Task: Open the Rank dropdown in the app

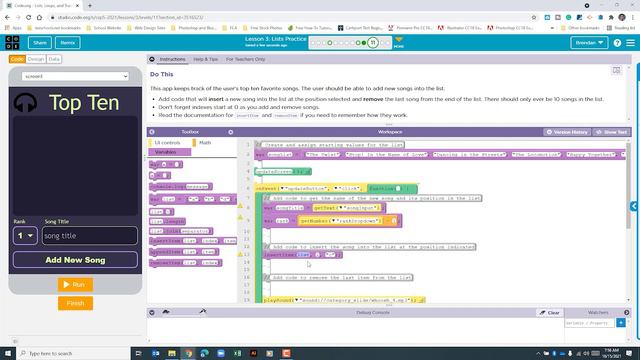Action: click(x=25, y=236)
